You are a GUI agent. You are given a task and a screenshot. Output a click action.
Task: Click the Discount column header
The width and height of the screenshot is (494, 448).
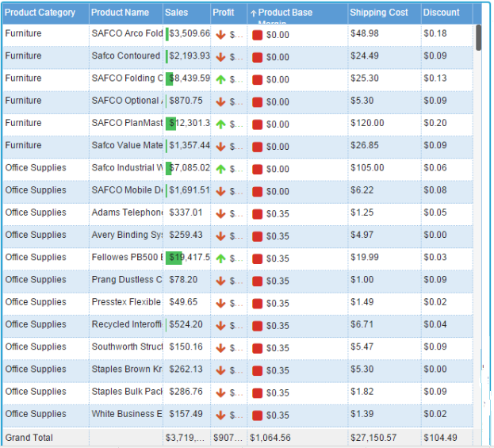click(x=441, y=13)
